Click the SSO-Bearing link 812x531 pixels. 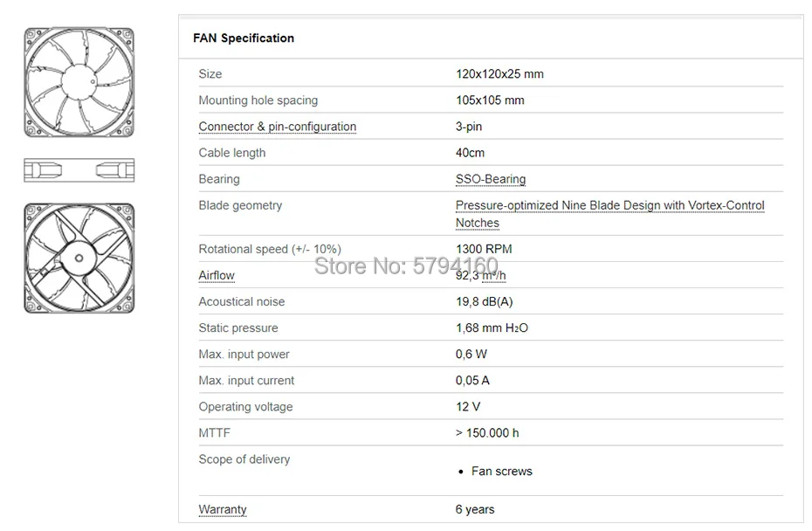tap(491, 179)
